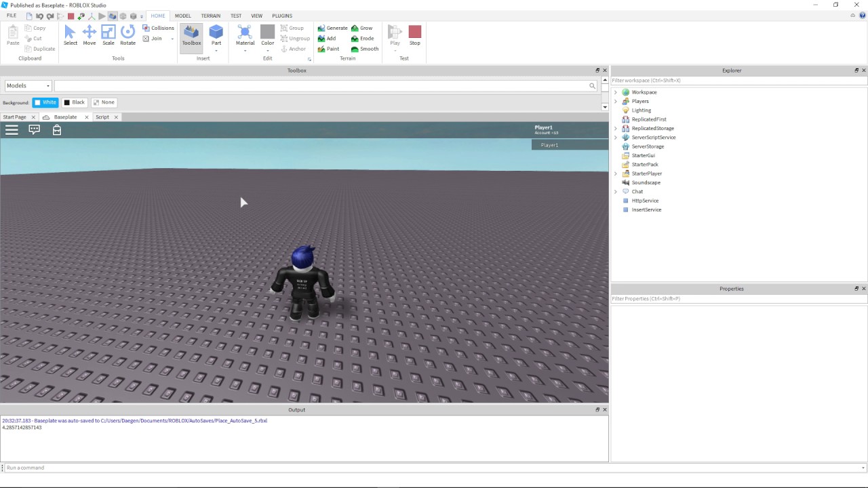Stop the running test session
The height and width of the screenshot is (488, 868).
pos(415,35)
